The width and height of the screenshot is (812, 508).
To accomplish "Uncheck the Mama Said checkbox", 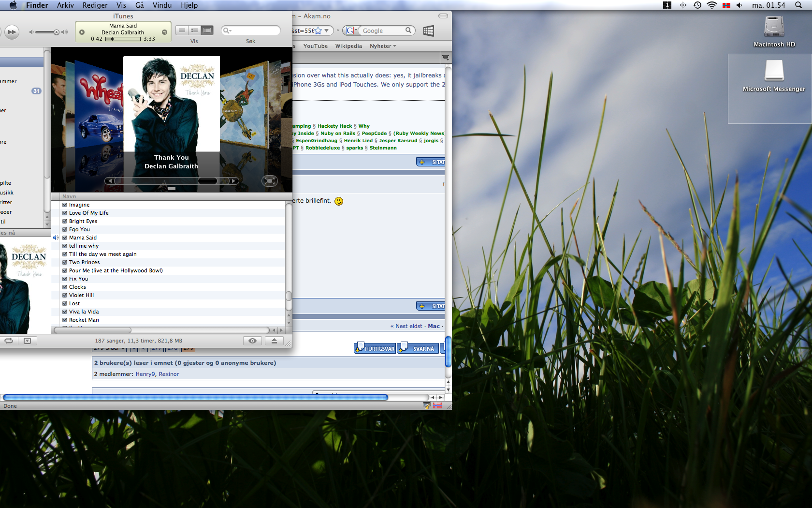I will pyautogui.click(x=65, y=238).
